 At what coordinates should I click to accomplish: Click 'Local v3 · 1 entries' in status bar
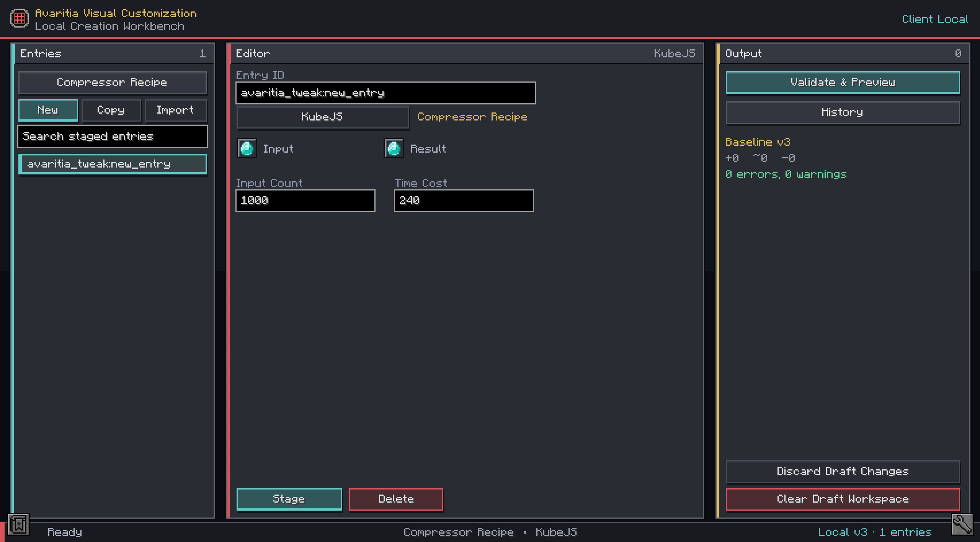click(x=875, y=532)
